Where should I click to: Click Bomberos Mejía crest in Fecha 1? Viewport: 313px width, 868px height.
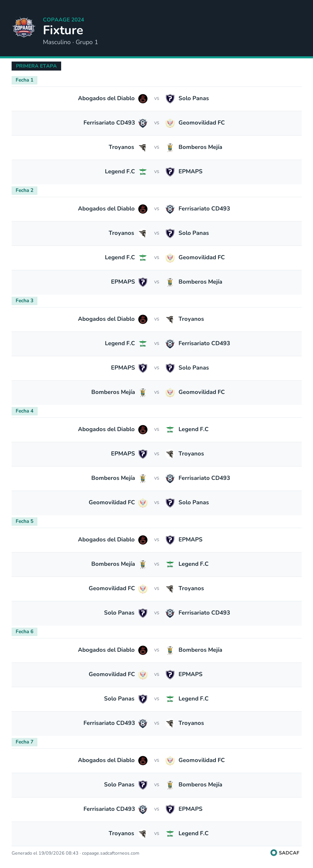tap(170, 147)
